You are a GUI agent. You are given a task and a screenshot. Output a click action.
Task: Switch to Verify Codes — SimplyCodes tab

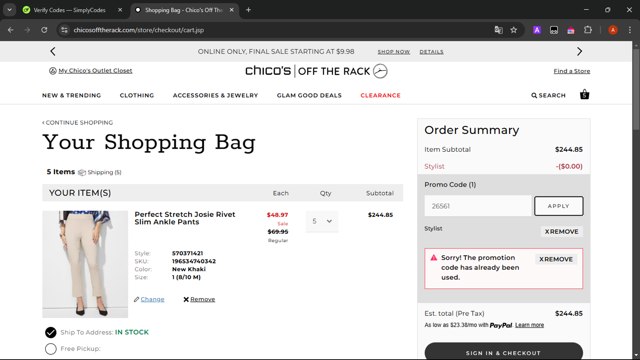point(69,10)
